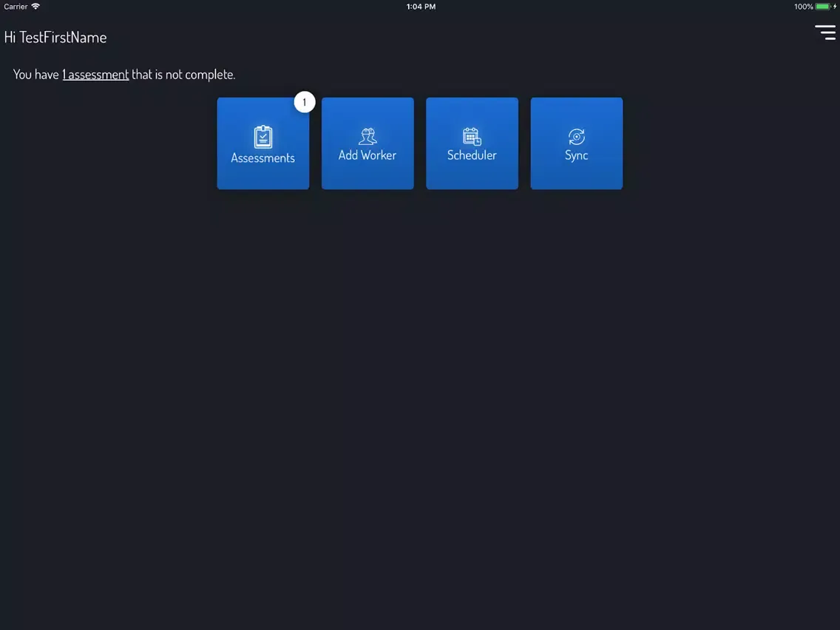Follow the '1 assessment' link
This screenshot has width=840, height=630.
tap(95, 75)
